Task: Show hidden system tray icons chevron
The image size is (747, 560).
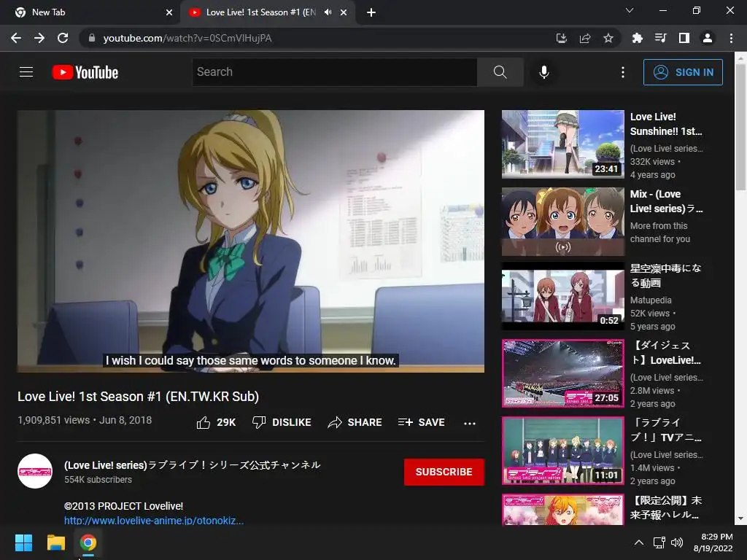Action: (x=639, y=542)
